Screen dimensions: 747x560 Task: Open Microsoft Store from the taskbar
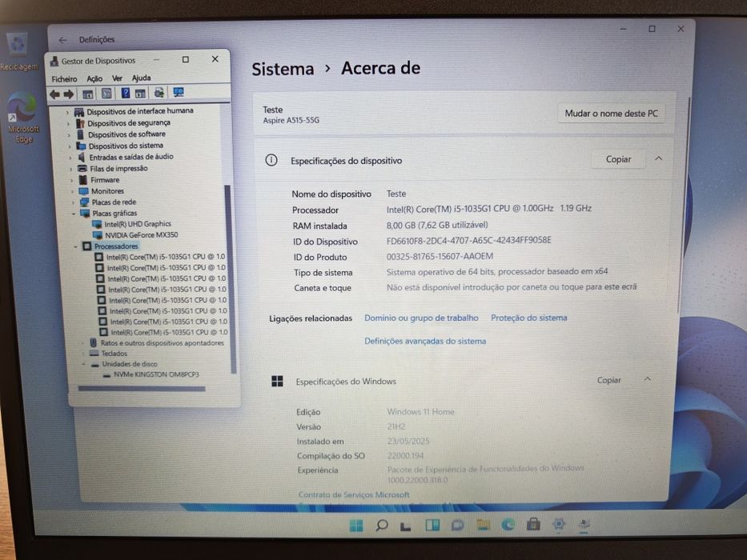[533, 524]
